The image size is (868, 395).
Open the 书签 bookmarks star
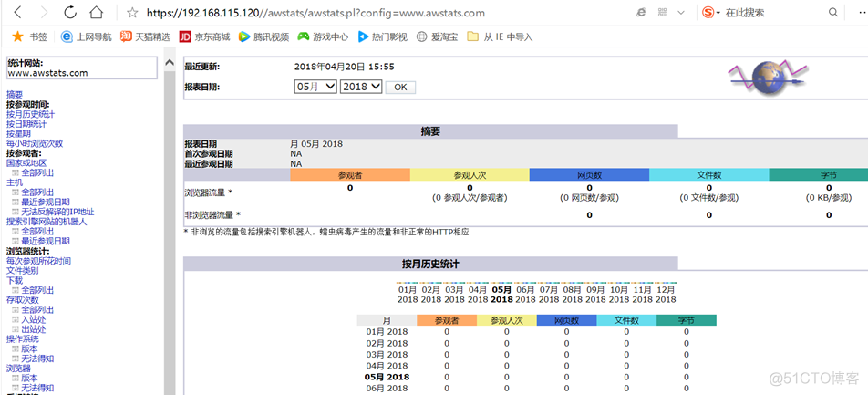pos(29,37)
